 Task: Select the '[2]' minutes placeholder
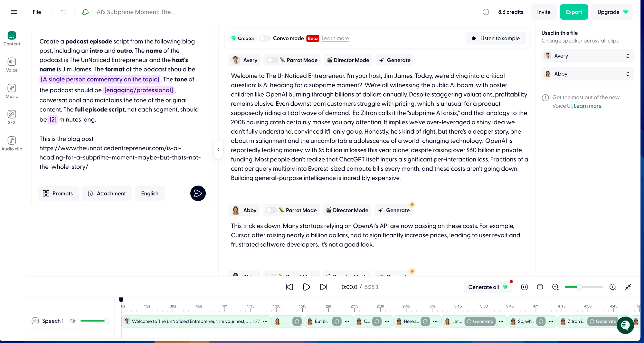53,119
